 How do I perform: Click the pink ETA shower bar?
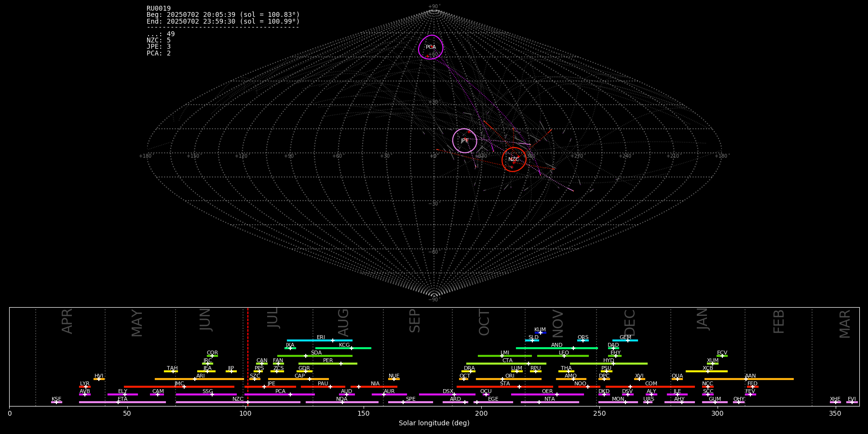click(122, 402)
